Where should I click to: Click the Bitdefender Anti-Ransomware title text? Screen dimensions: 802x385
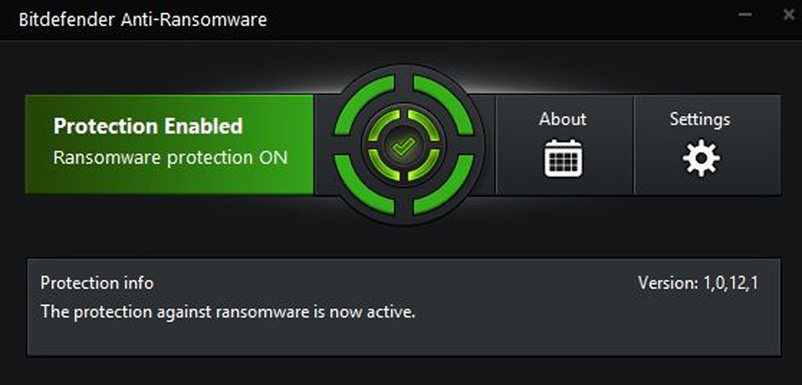click(x=143, y=20)
